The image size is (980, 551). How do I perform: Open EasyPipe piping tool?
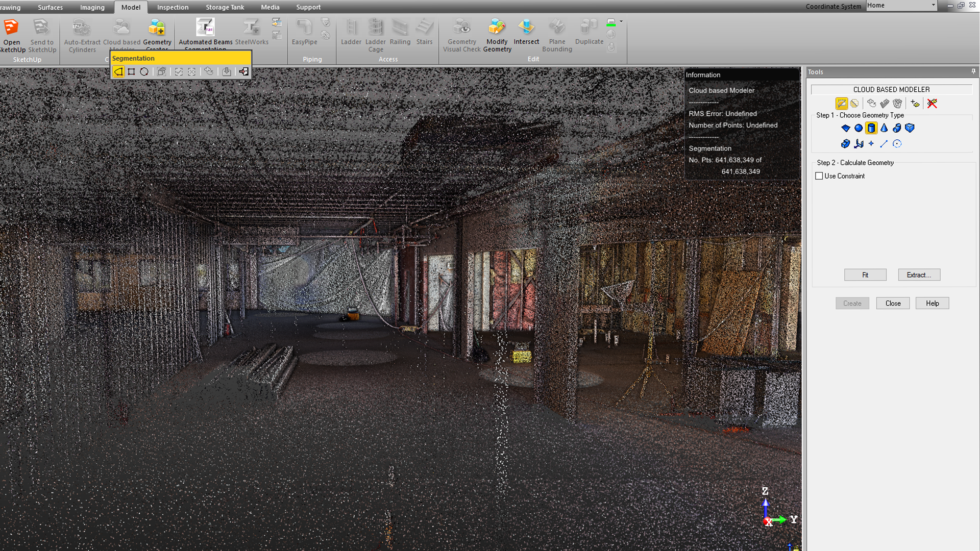pos(304,32)
